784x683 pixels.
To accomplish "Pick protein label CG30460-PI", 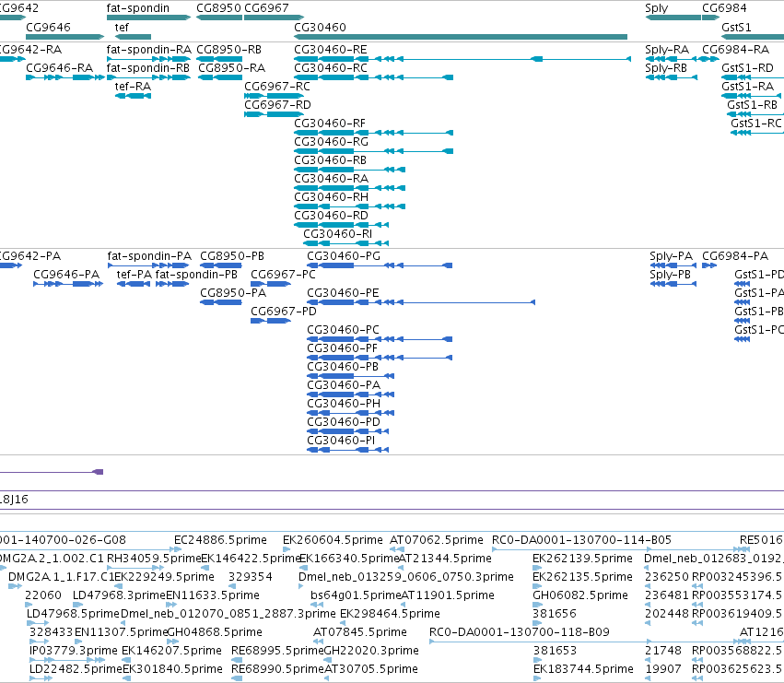I will point(341,441).
